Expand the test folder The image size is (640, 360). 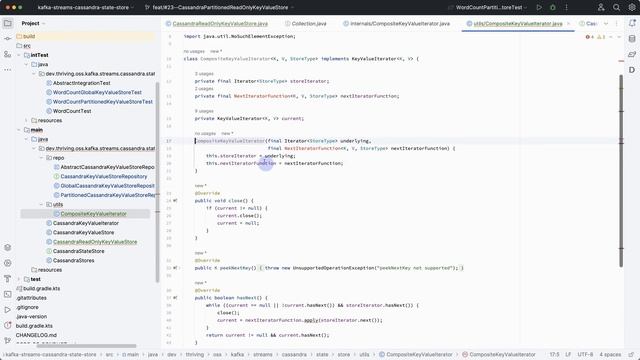click(19, 279)
